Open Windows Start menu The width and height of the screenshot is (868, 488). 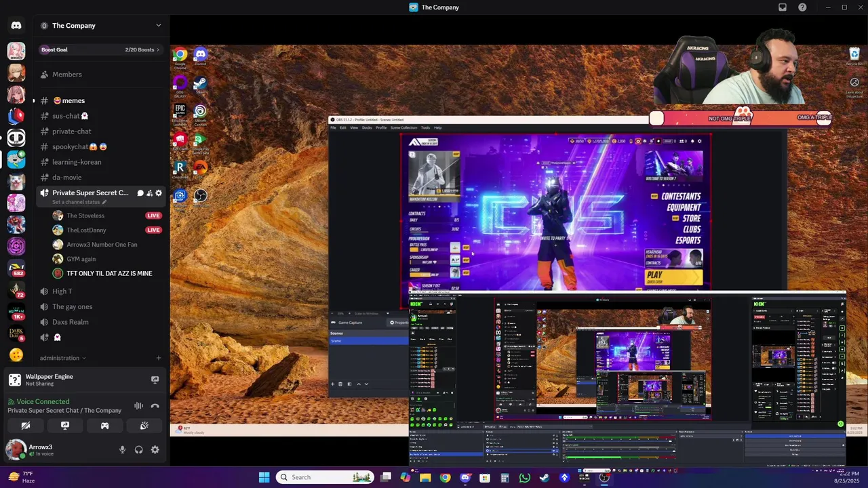pos(264,477)
